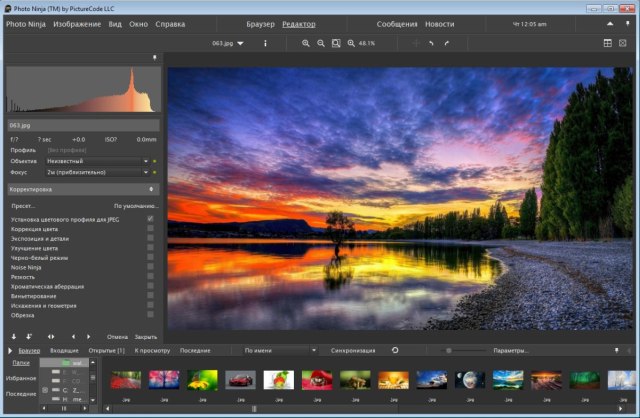This screenshot has width=640, height=418.
Task: Enable the Черно-белый режим checkbox
Action: coord(150,257)
